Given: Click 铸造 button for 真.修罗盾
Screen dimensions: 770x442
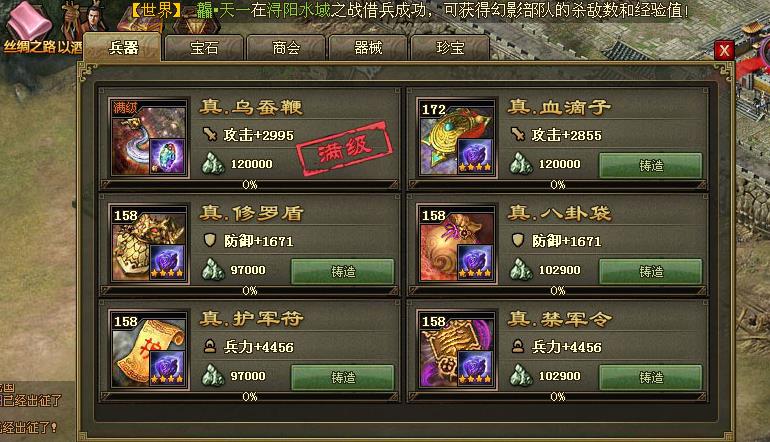Looking at the screenshot, I should tap(343, 272).
